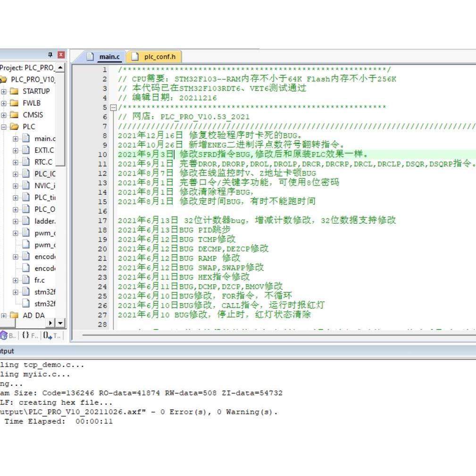Open the Books tab icon below project tree
Image resolution: width=476 pixels, height=476 pixels.
[x=4, y=335]
